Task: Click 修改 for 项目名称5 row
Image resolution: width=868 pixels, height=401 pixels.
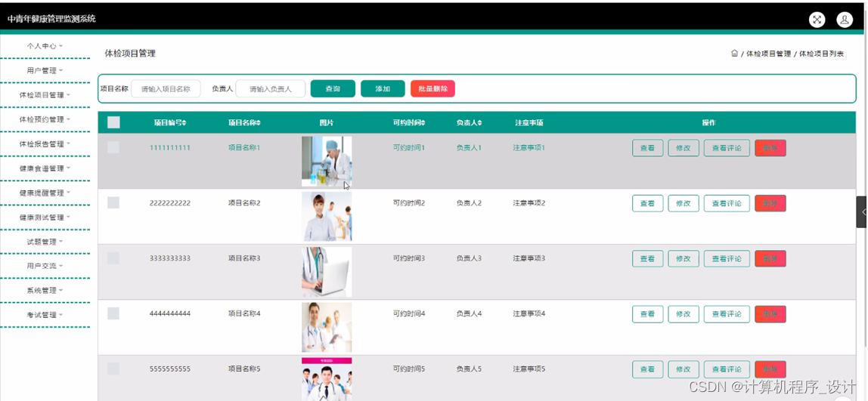Action: [684, 369]
